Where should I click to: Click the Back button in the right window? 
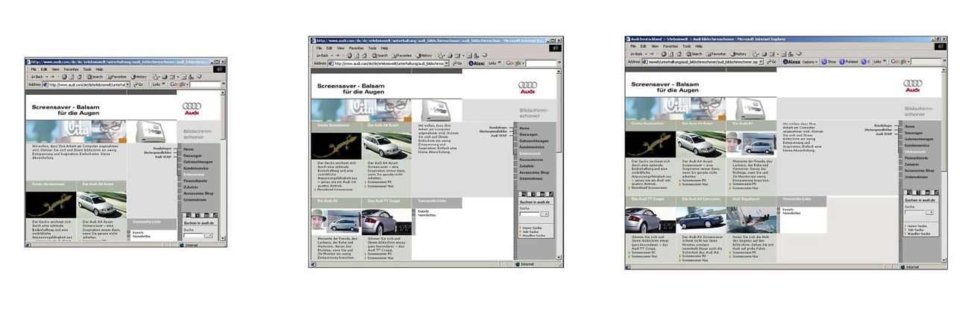[x=636, y=54]
